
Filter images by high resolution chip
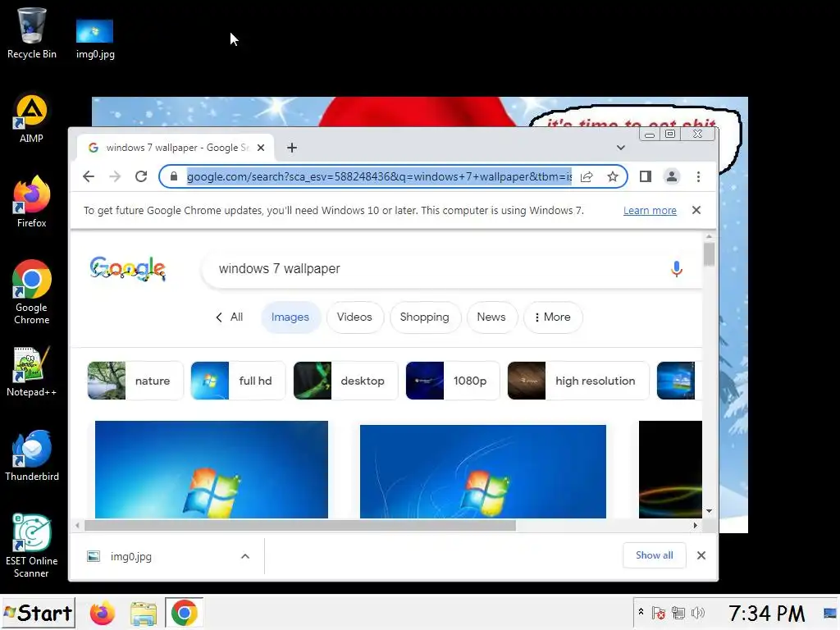[578, 381]
